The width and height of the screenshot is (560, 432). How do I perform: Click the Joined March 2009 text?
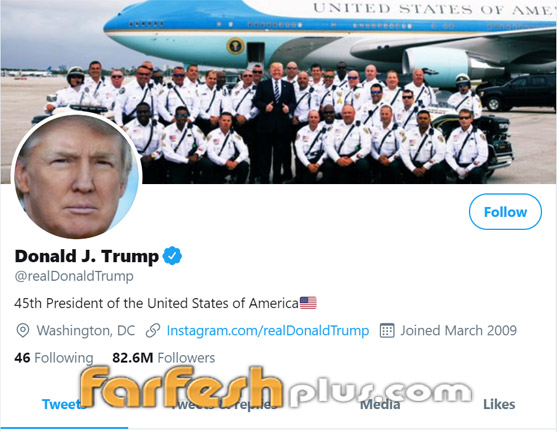(x=459, y=331)
